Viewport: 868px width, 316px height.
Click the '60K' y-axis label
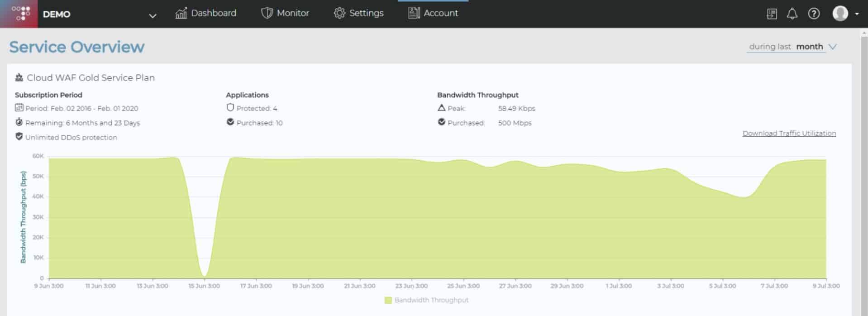(x=38, y=156)
